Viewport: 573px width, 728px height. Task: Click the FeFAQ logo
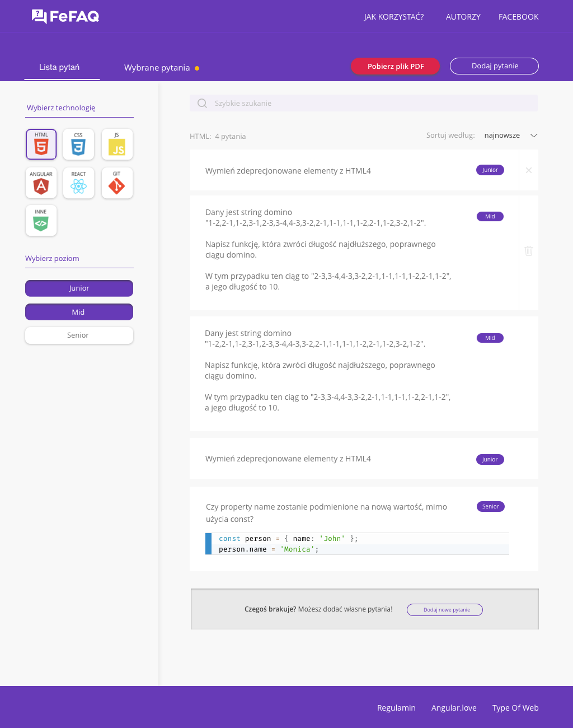coord(65,16)
